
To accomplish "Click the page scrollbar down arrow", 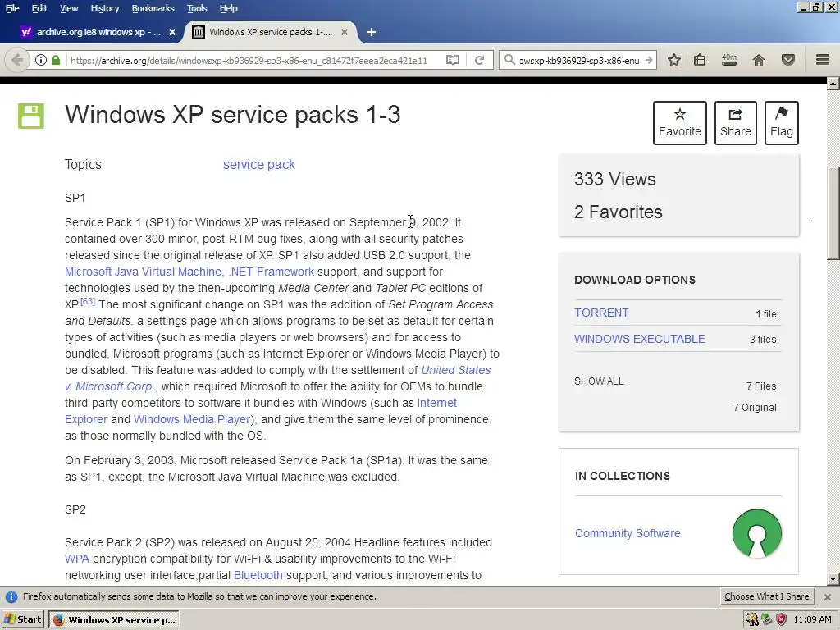I will tap(833, 578).
